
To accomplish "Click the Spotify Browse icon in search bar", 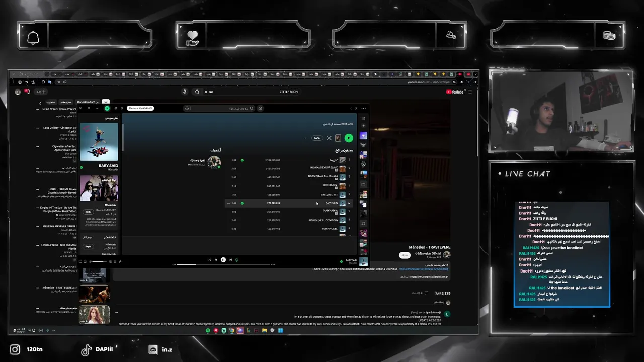I will [187, 108].
